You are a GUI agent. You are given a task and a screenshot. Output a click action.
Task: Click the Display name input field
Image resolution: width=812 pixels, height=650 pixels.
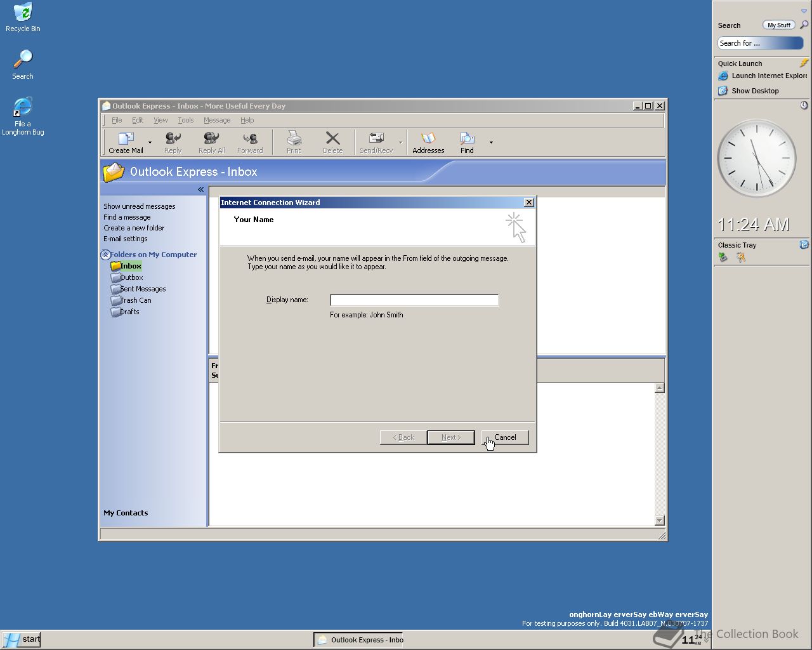(414, 300)
